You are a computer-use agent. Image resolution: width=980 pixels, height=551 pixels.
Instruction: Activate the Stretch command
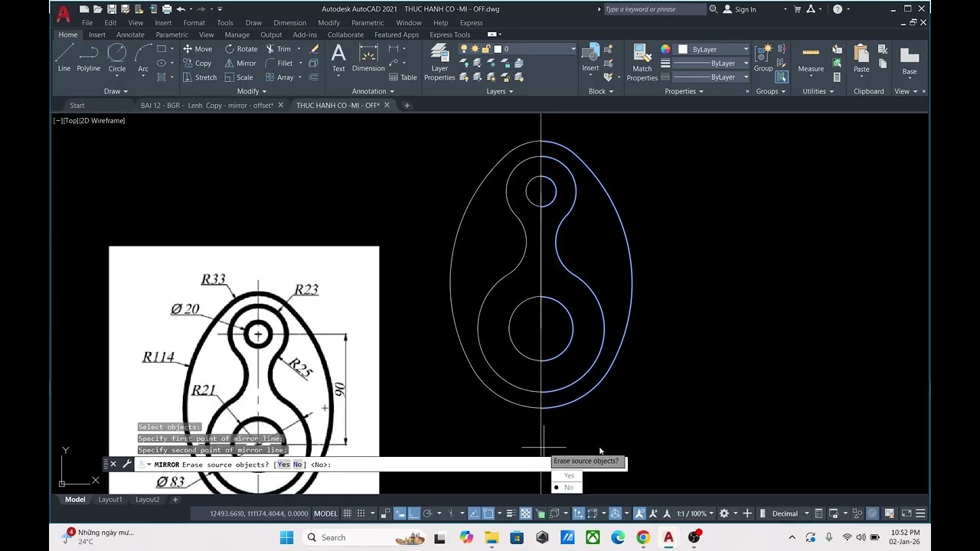coord(199,77)
